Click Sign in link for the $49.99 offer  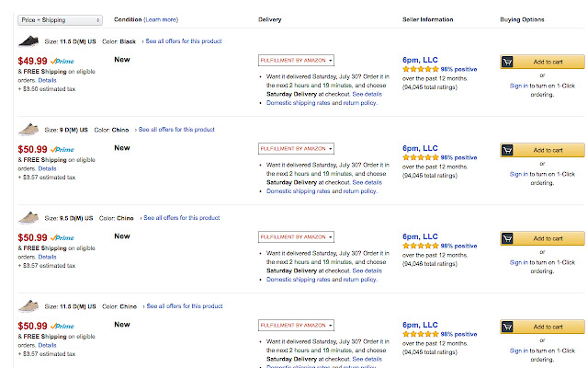click(518, 86)
